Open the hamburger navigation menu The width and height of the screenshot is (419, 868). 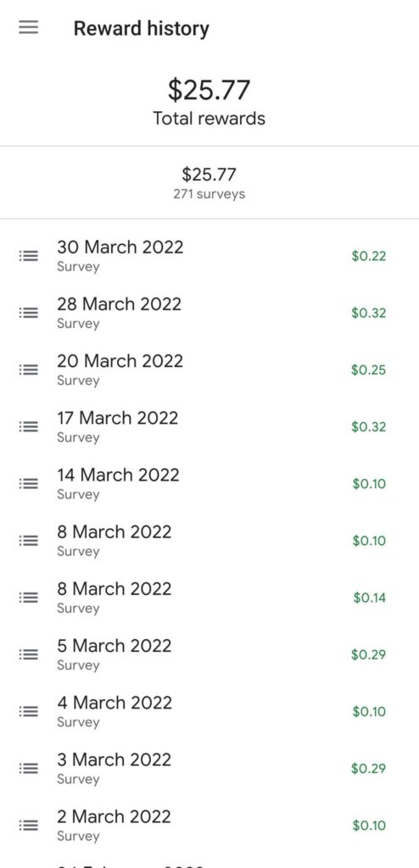click(x=28, y=27)
